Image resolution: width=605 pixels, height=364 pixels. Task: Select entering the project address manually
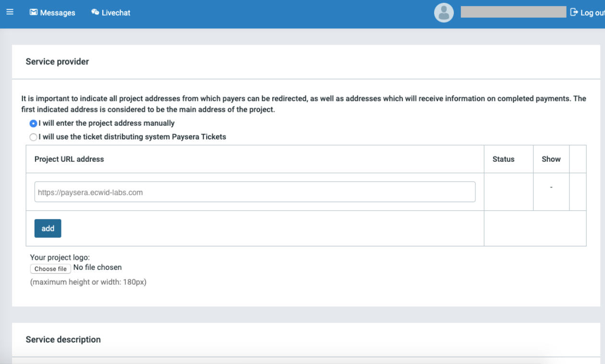33,123
